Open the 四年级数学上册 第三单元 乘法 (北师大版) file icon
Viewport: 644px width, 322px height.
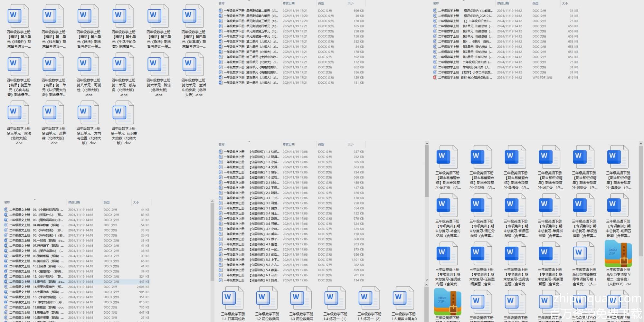(18, 113)
